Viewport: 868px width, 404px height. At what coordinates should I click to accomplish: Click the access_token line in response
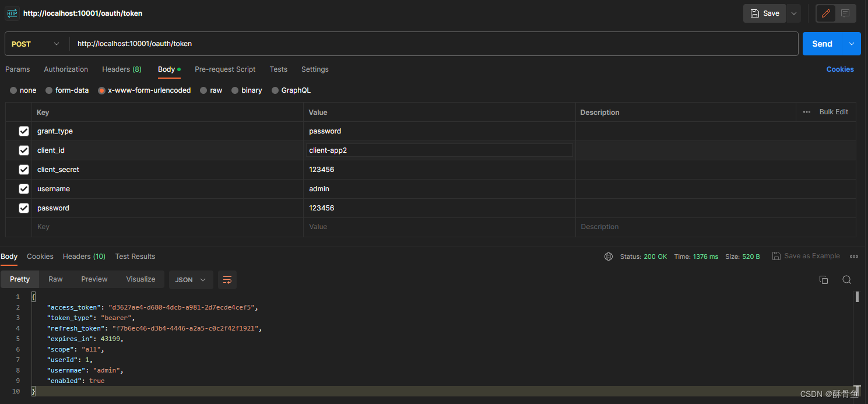pos(152,307)
